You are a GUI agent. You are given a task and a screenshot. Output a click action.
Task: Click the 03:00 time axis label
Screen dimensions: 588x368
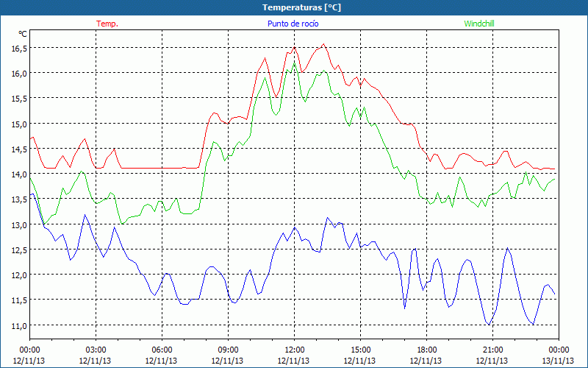(x=96, y=350)
